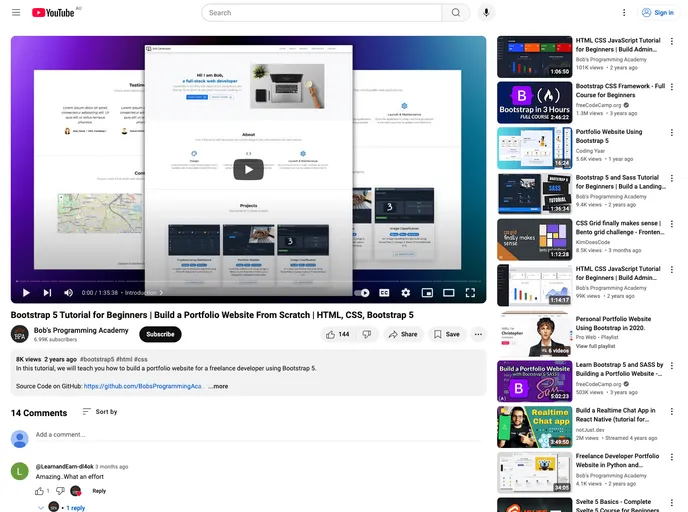Screen dimensions: 688x512
Task: Open options for CSS Grid finally makes sense
Action: 672,224
